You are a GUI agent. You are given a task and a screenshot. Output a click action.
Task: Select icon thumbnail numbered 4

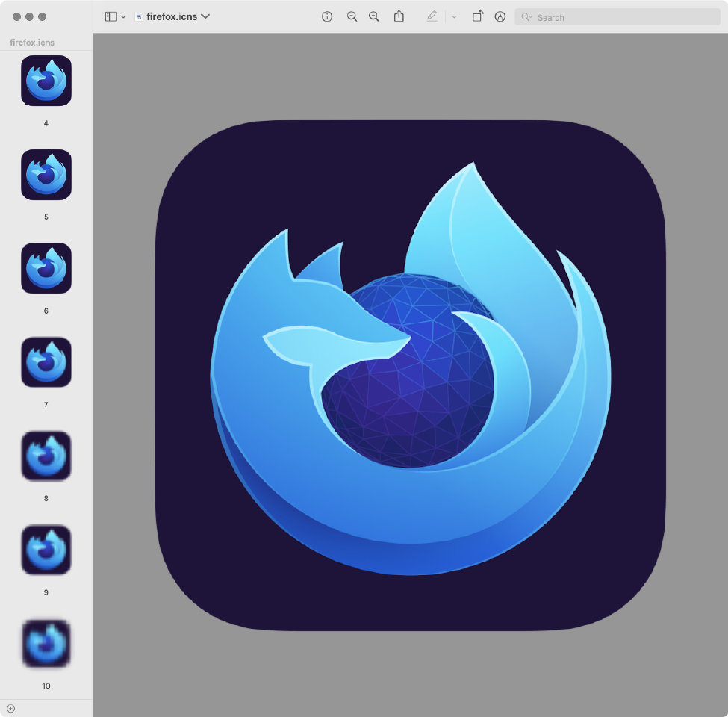(46, 81)
